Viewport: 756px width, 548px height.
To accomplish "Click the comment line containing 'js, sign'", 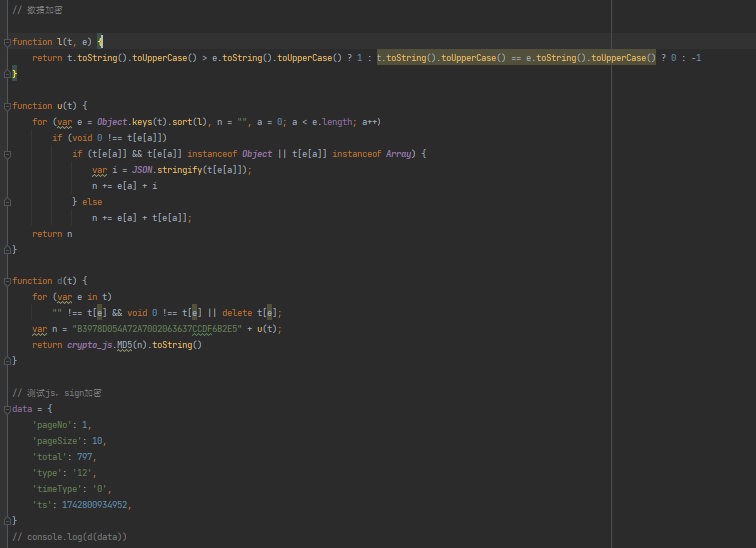I will click(57, 393).
